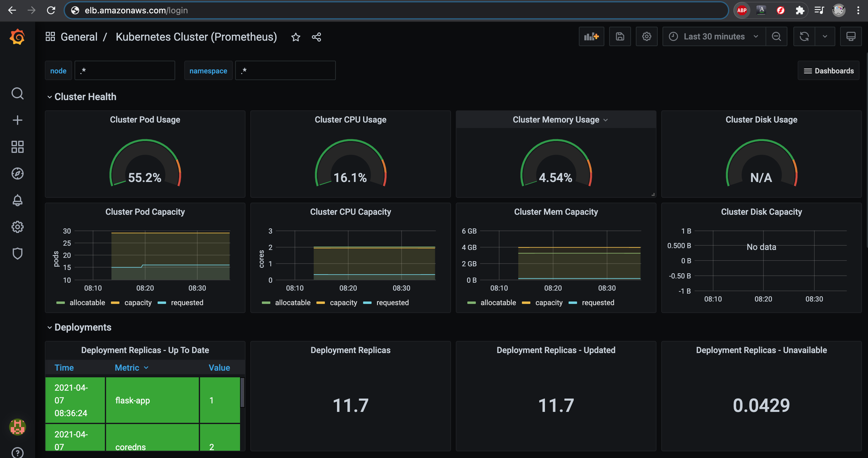
Task: Click the Add panel icon in toolbar
Action: coord(591,36)
